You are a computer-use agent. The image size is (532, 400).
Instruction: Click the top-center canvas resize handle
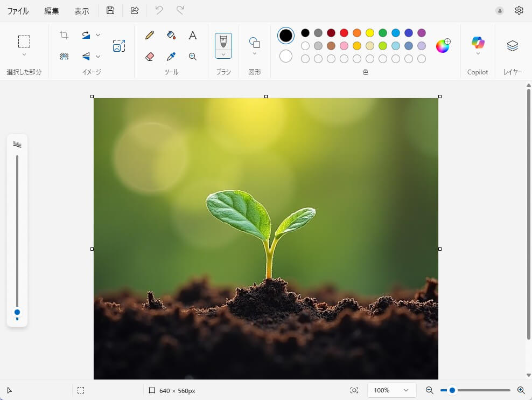point(266,96)
